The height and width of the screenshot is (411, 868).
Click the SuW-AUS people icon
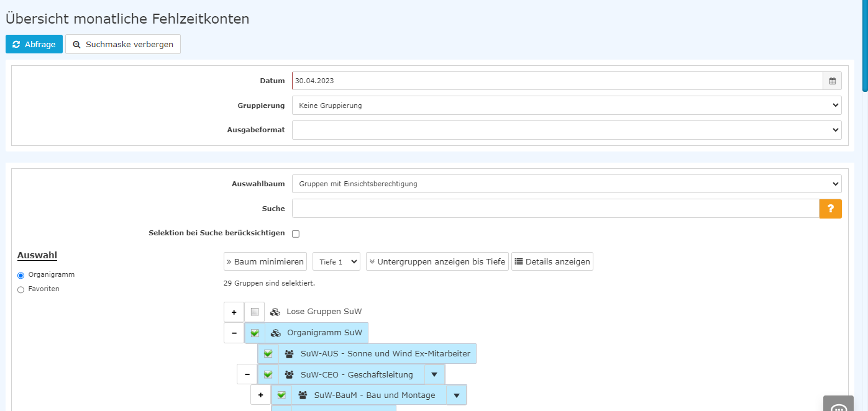[x=289, y=354]
